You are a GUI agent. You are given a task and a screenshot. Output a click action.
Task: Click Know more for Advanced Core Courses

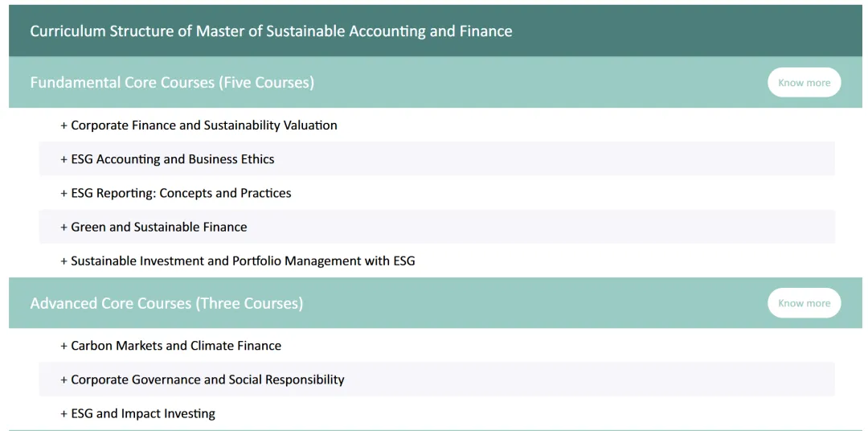tap(804, 303)
